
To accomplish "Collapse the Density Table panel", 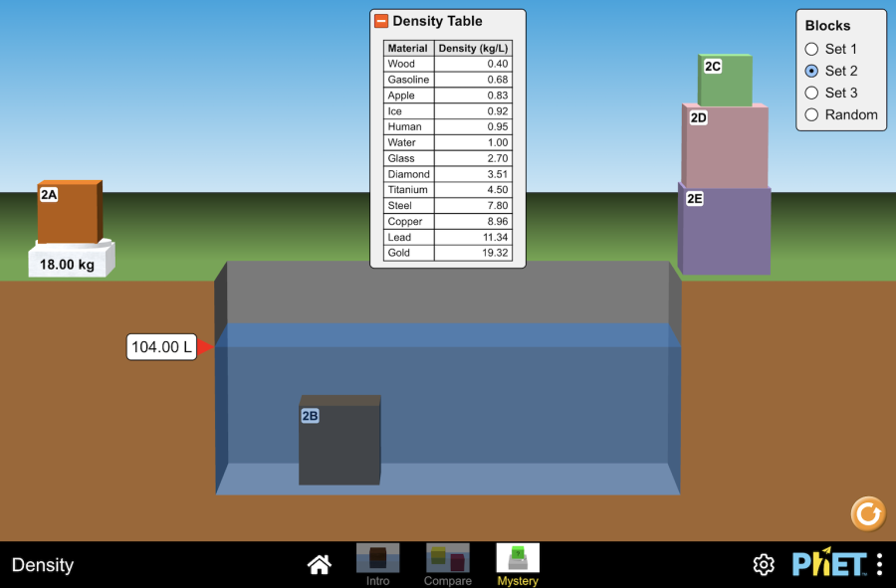I will [x=381, y=21].
